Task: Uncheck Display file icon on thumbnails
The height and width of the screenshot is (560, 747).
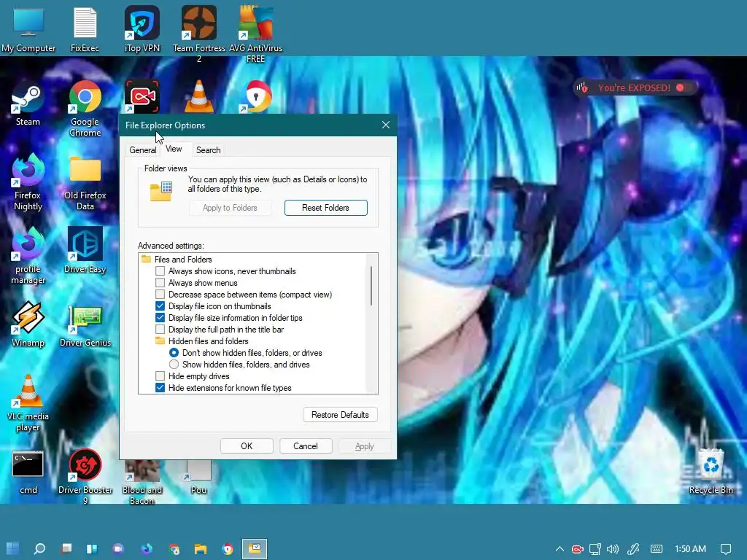Action: (160, 306)
